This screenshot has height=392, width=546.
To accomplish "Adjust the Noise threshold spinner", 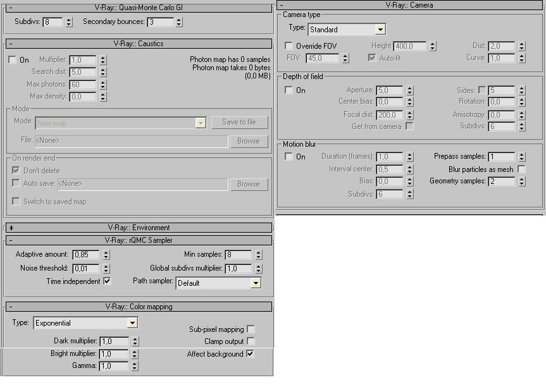I will coord(106,269).
